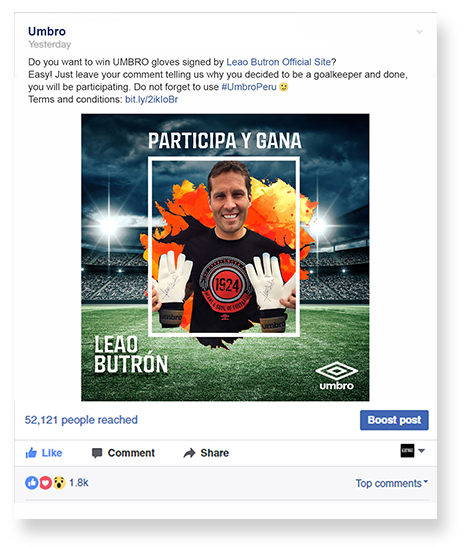The height and width of the screenshot is (547, 470).
Task: Click the smiley emoji after #UmbroPeru
Action: tap(284, 87)
